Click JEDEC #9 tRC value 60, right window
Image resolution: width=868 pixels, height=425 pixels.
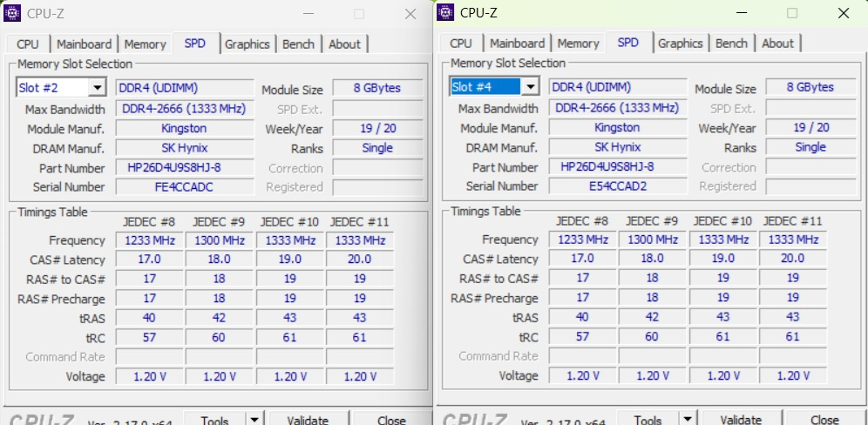pos(653,336)
